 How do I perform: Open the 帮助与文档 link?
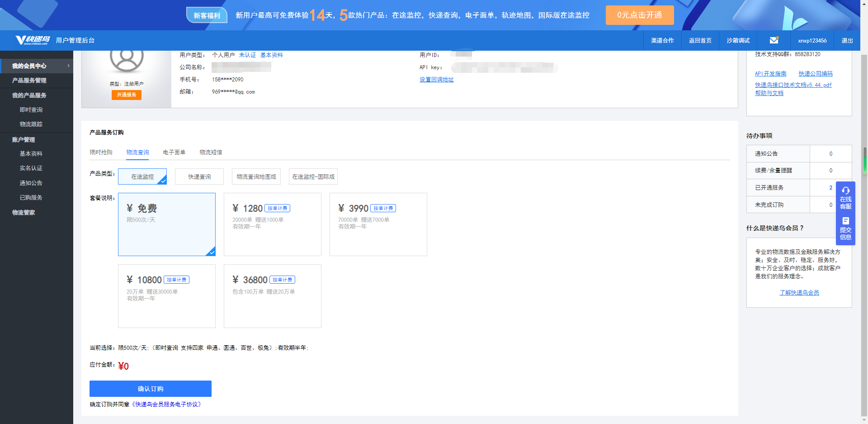point(769,93)
